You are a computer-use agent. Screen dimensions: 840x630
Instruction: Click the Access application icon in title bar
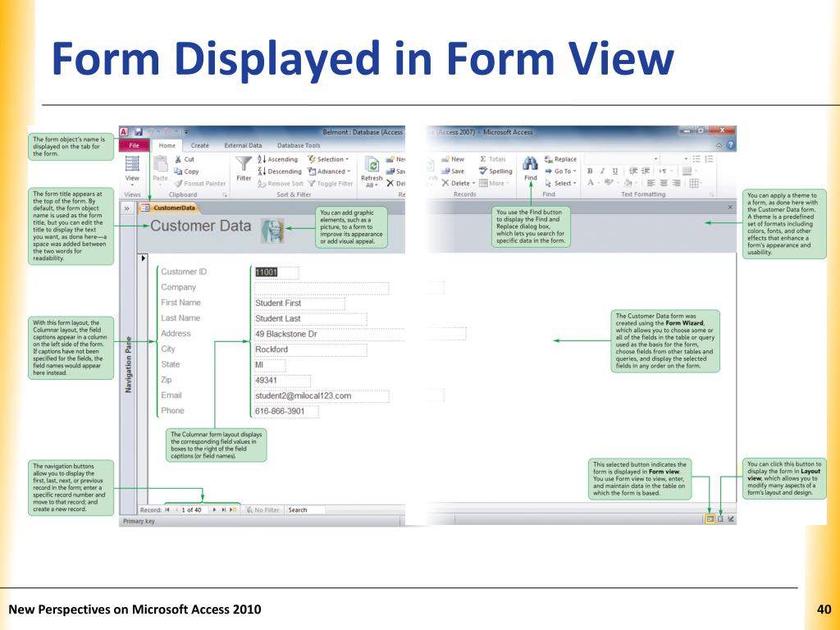click(x=124, y=132)
